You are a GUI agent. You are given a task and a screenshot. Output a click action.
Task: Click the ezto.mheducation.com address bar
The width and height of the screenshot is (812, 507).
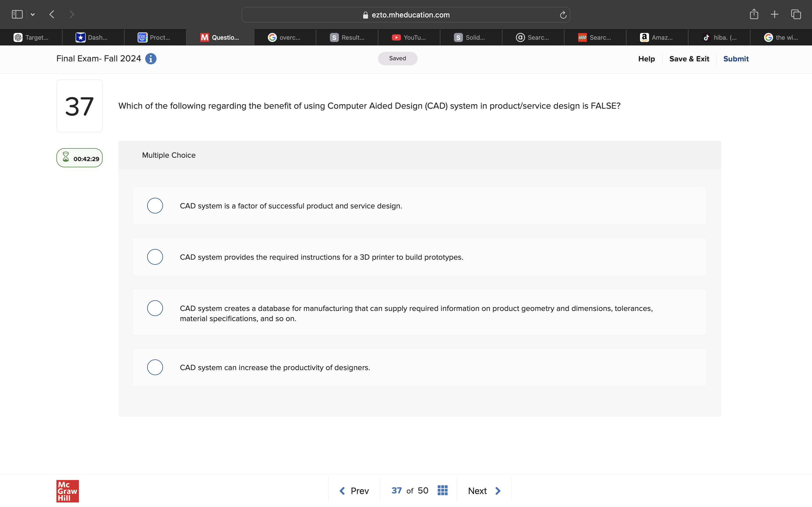coord(405,15)
